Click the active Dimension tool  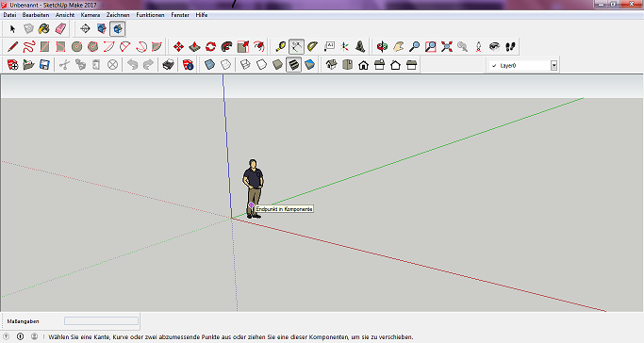(x=296, y=46)
